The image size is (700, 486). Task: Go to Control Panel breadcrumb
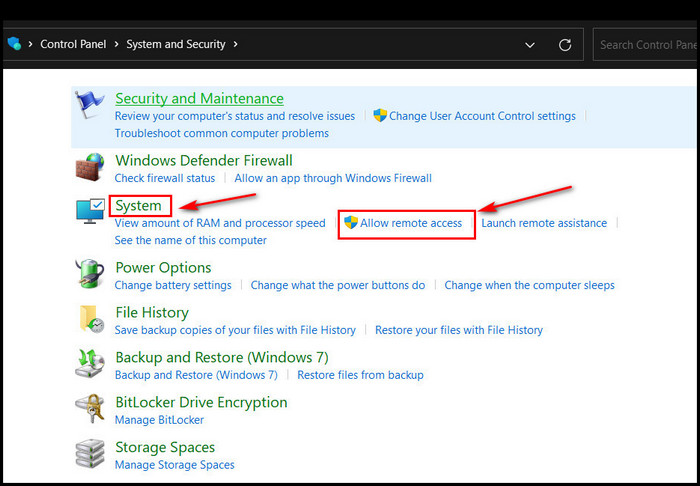[73, 44]
